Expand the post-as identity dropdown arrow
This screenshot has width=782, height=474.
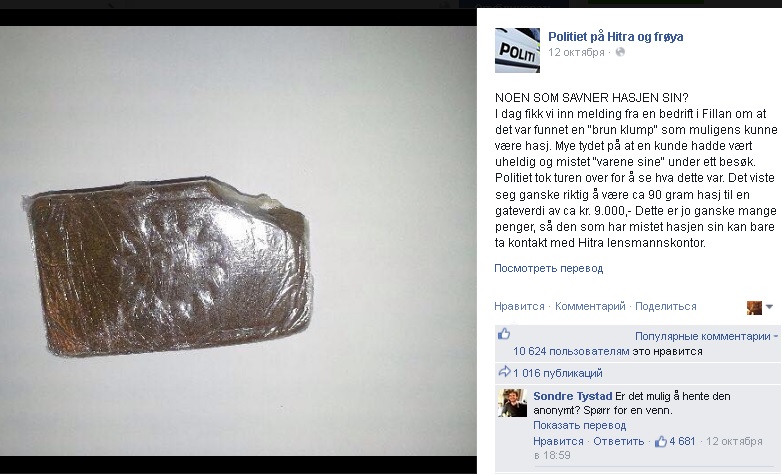click(x=770, y=307)
